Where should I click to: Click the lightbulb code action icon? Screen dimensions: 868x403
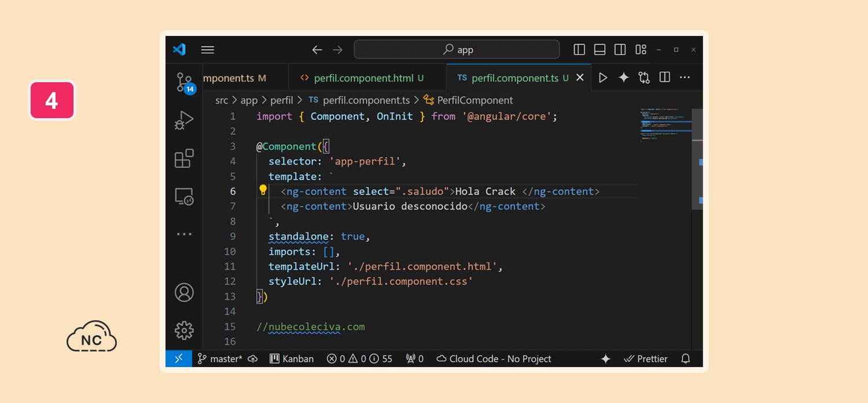tap(263, 190)
